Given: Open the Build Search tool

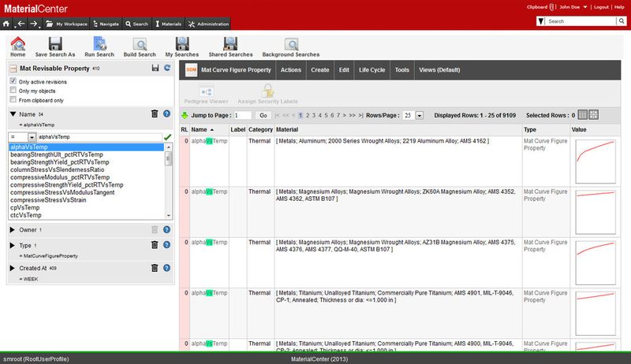Looking at the screenshot, I should [x=139, y=44].
